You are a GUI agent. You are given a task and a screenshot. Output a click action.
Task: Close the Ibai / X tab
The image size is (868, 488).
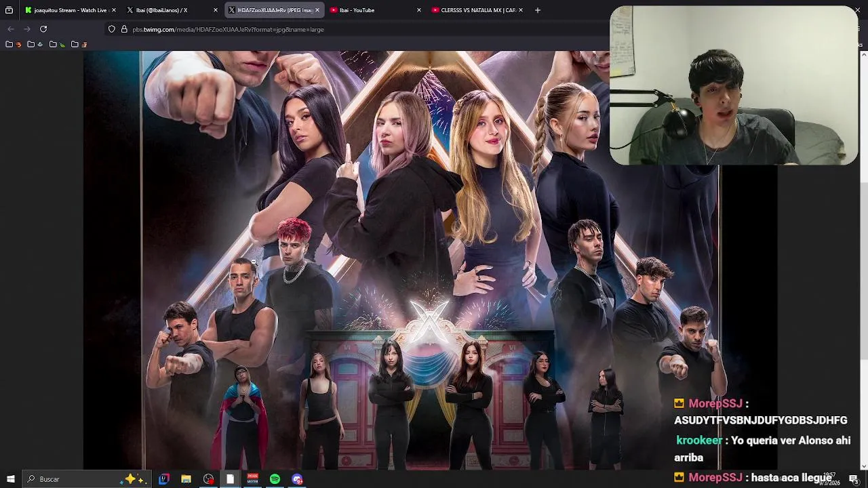pyautogui.click(x=215, y=10)
